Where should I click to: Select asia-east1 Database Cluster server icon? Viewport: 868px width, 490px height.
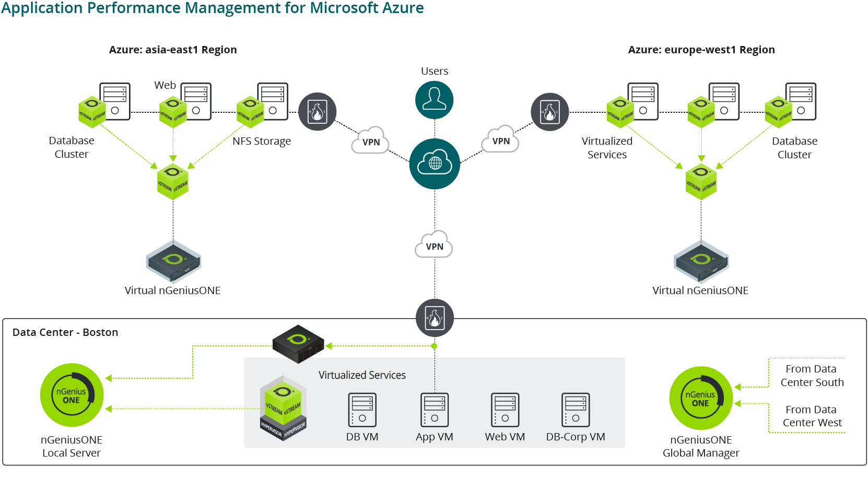115,101
